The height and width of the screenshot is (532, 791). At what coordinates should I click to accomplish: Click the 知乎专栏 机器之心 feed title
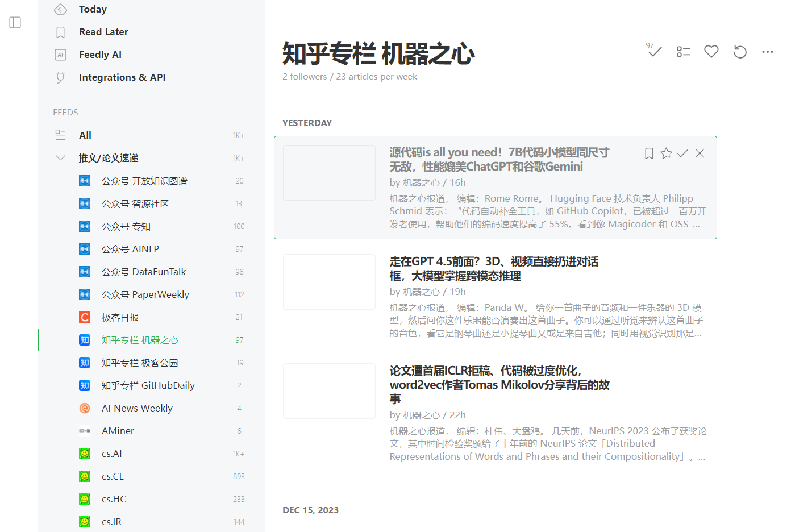click(378, 53)
